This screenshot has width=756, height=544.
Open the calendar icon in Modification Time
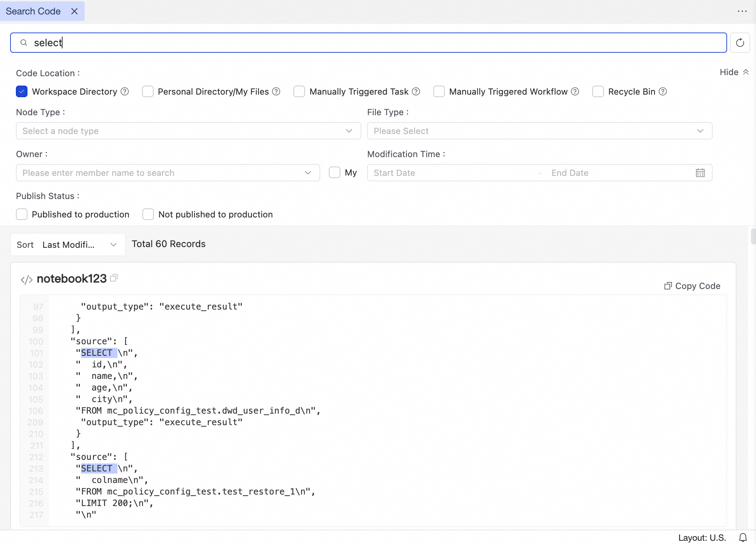(x=700, y=173)
